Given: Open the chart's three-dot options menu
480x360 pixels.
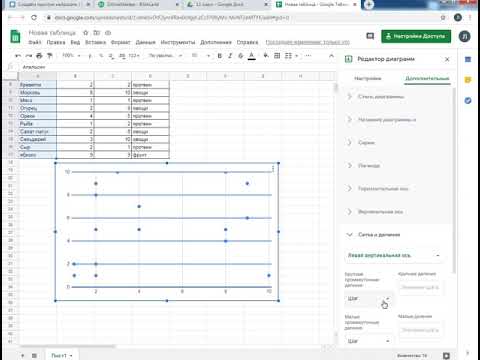Looking at the screenshot, I should tap(273, 169).
